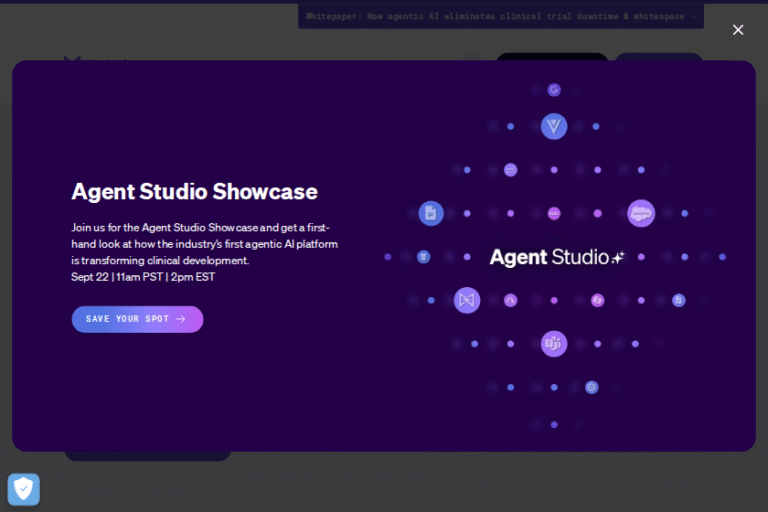The width and height of the screenshot is (768, 512).
Task: Click the small document icon at graphic right
Action: [x=679, y=300]
